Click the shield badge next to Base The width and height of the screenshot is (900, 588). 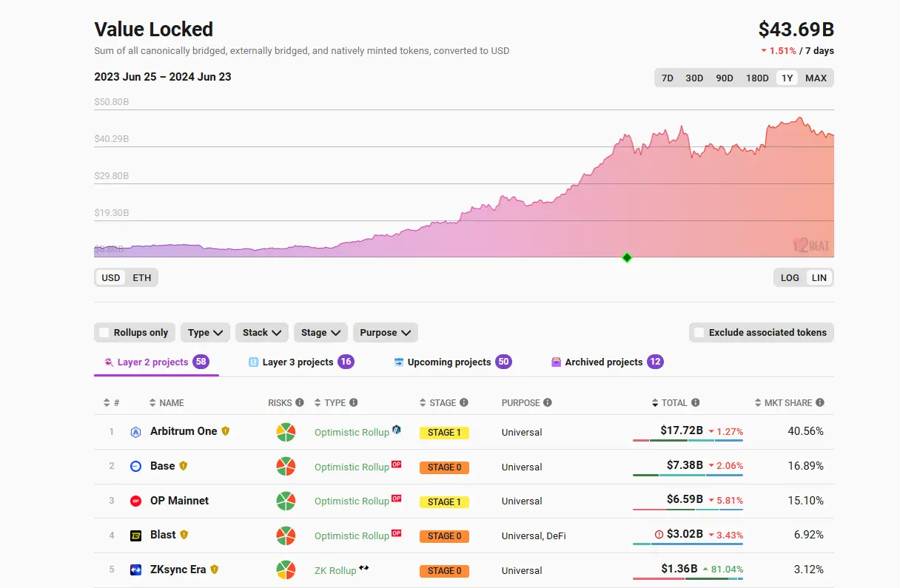[x=184, y=466]
